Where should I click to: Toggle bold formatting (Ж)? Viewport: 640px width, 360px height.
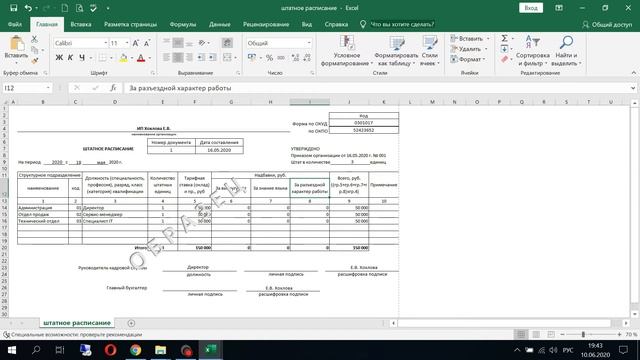59,58
